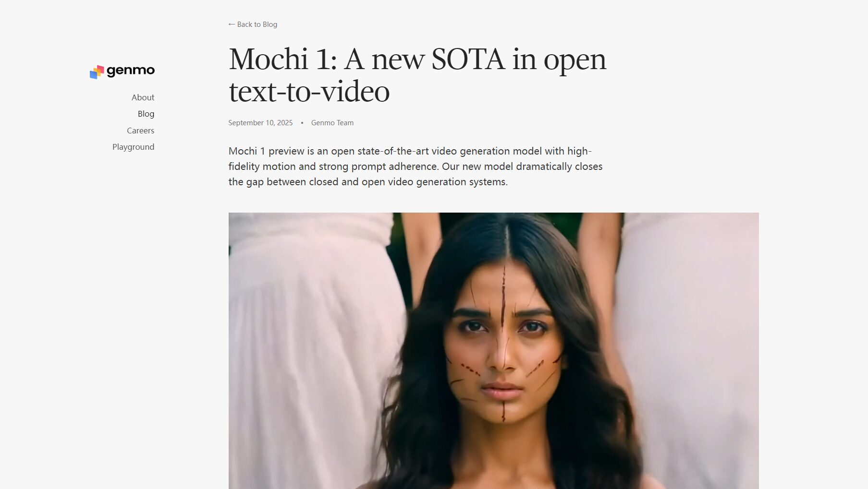
Task: Click the September 10, 2025 publish date
Action: click(260, 123)
